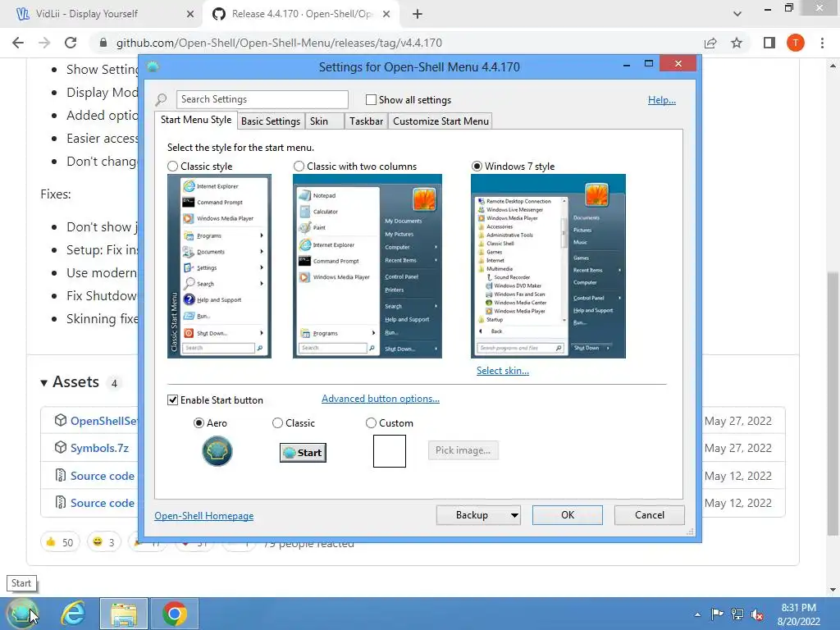Click the muted volume tray icon

(x=757, y=614)
